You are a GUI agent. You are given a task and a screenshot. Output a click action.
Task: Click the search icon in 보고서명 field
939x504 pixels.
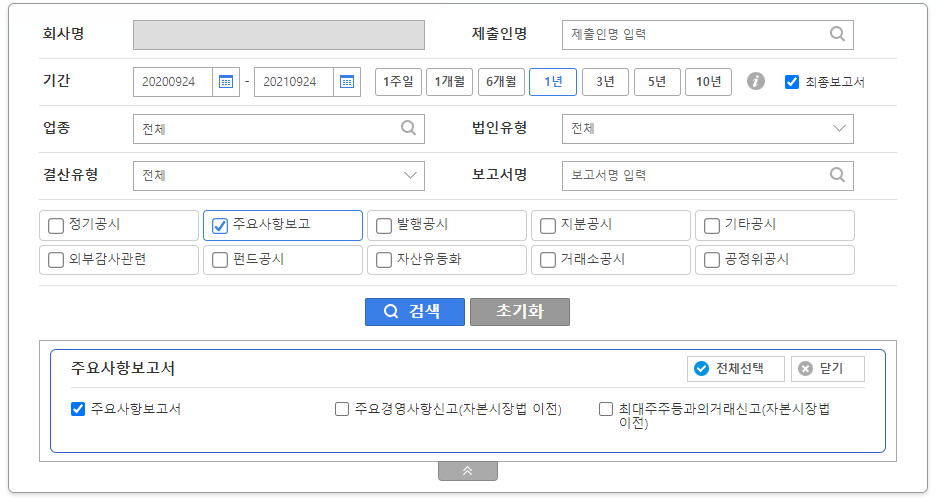(837, 175)
